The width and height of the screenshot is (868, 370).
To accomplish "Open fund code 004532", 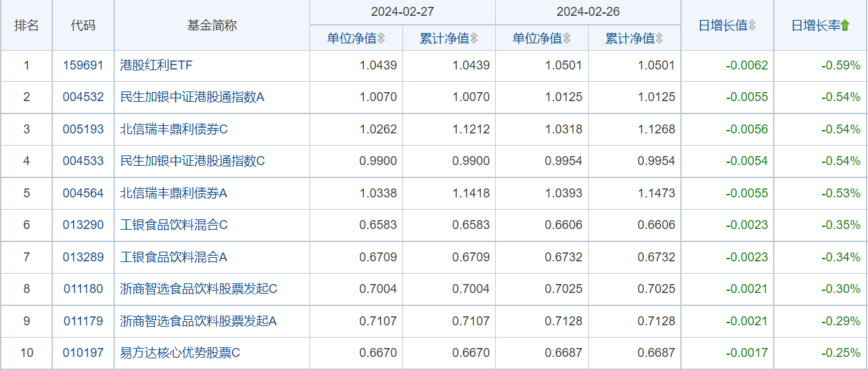I will tap(83, 98).
